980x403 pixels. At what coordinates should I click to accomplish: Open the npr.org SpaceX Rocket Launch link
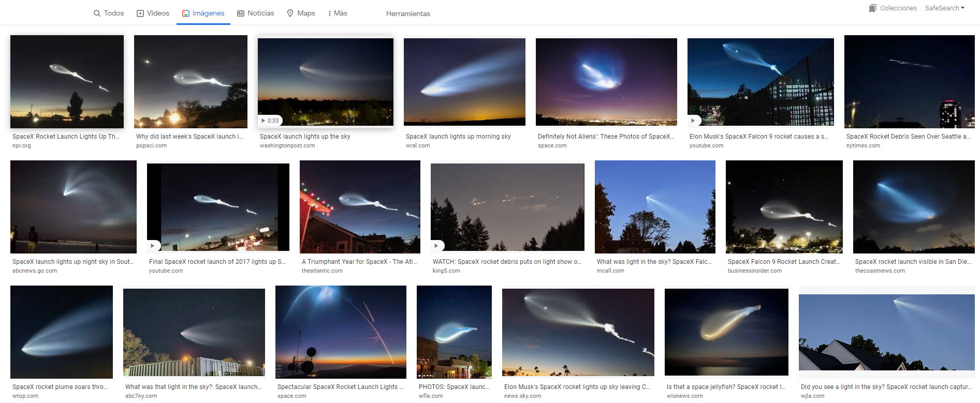tap(66, 137)
